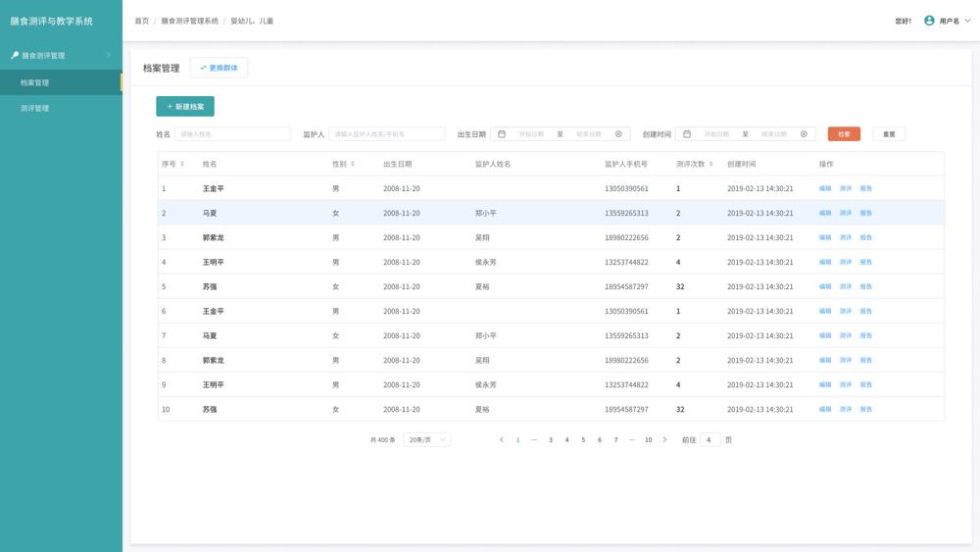Open 膳食测评管理系统 breadcrumb
Viewport: 980px width, 552px height.
coord(189,21)
